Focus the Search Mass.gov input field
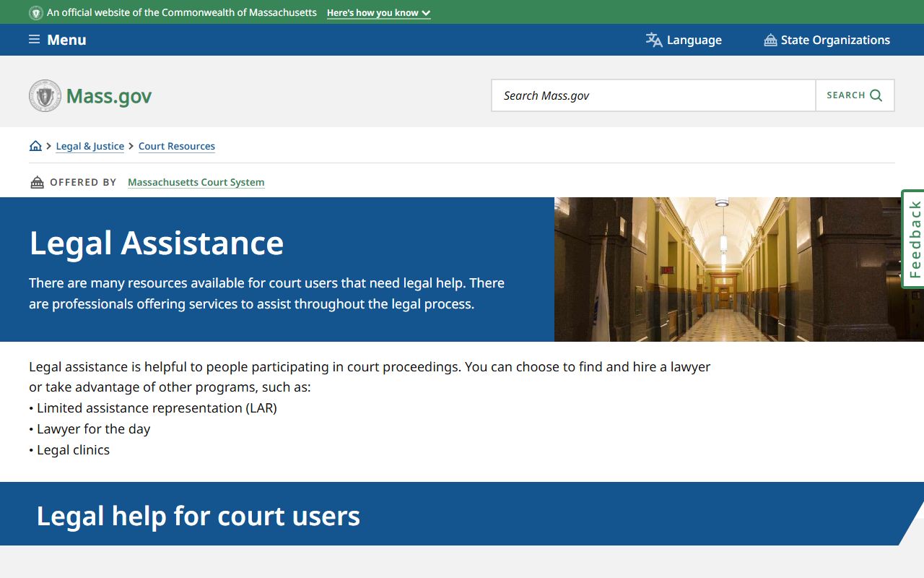Image resolution: width=924 pixels, height=578 pixels. 653,95
